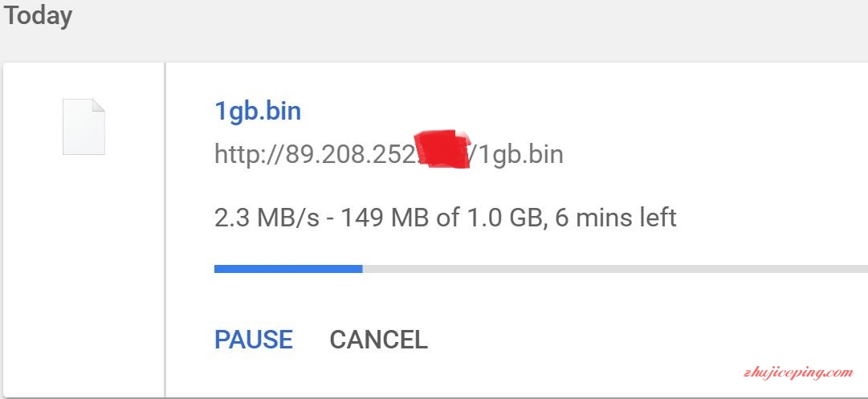
Task: Click empty card area below the file icon
Action: [x=84, y=277]
